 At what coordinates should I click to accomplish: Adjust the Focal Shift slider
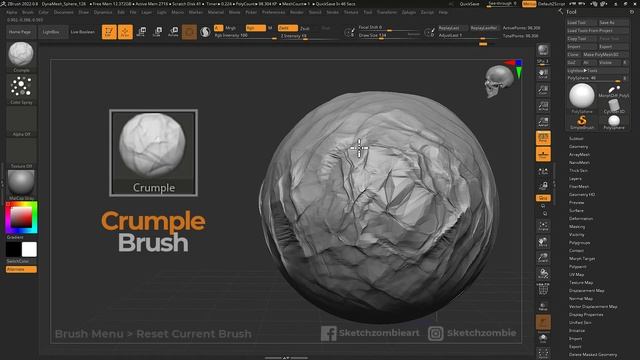coord(389,28)
